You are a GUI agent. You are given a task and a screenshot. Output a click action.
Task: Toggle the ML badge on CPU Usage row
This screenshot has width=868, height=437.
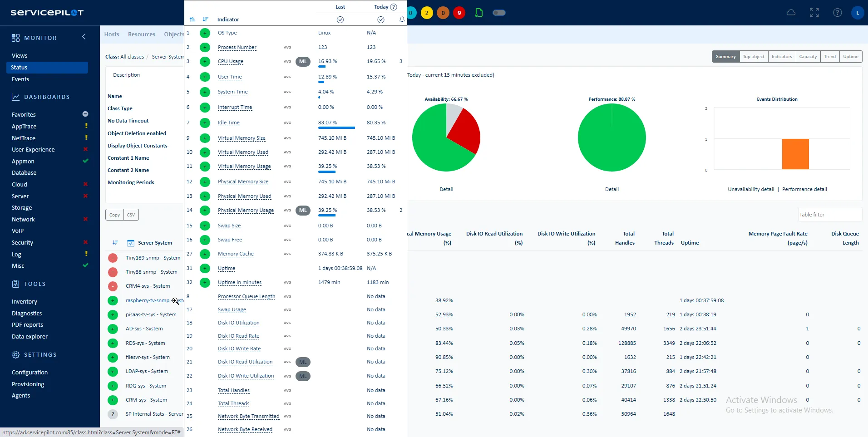coord(303,61)
